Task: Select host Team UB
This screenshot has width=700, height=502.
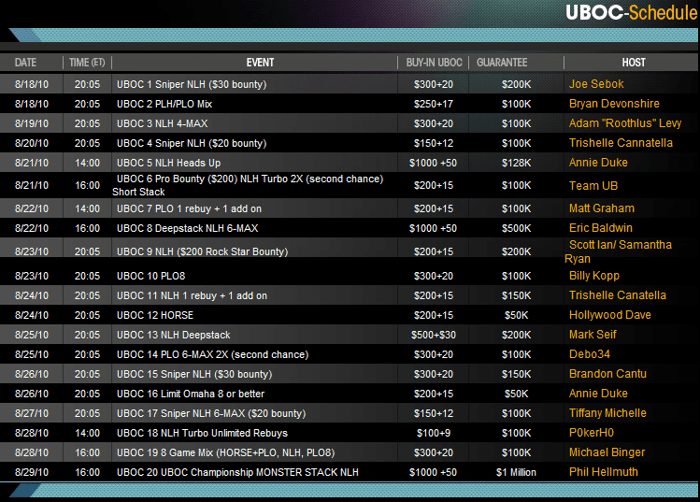Action: [x=593, y=186]
